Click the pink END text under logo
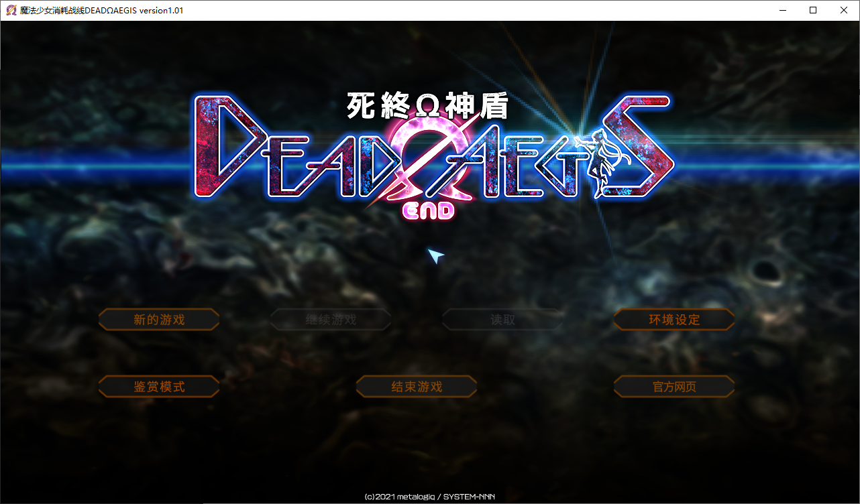 pyautogui.click(x=428, y=210)
